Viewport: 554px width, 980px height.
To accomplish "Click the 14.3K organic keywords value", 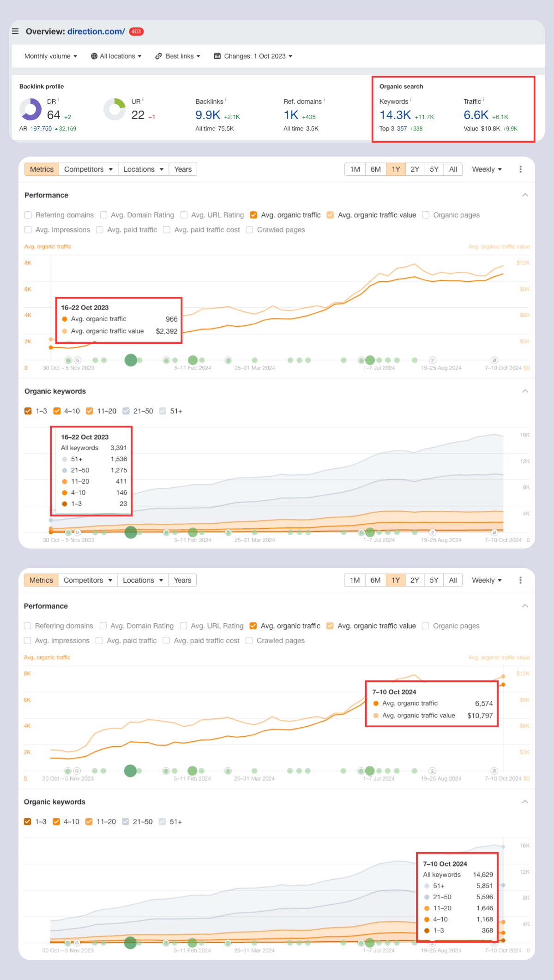I will [395, 115].
